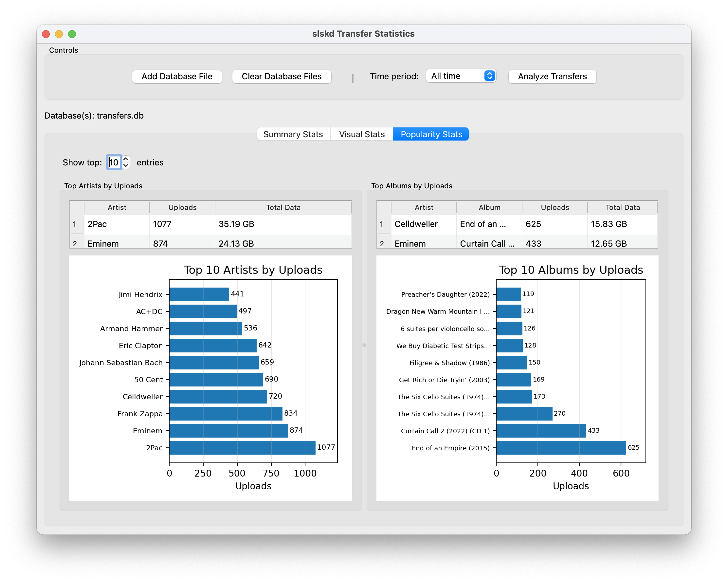Screen dimensions: 728x583
Task: Select the 2Pac cell in artists table
Action: tap(117, 224)
